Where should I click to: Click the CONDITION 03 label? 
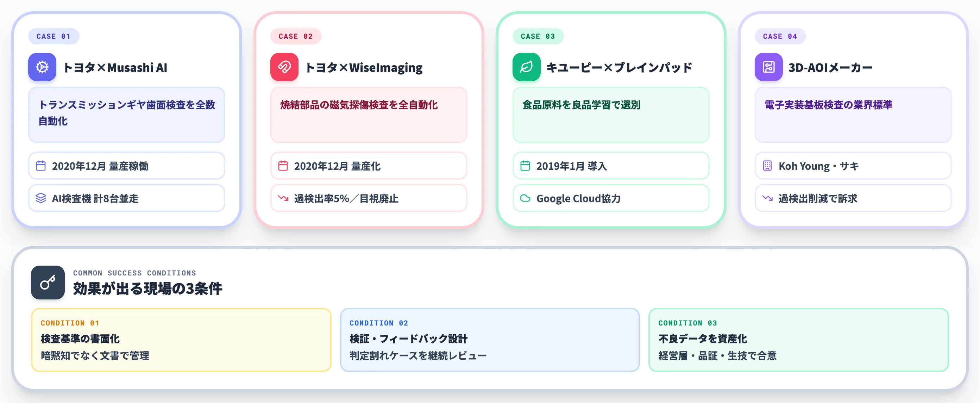tap(688, 323)
